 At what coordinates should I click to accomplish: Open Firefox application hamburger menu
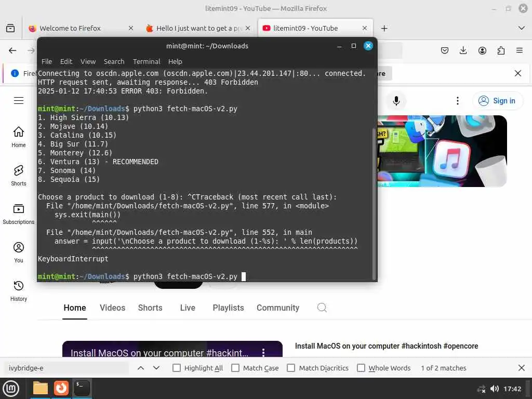[520, 50]
